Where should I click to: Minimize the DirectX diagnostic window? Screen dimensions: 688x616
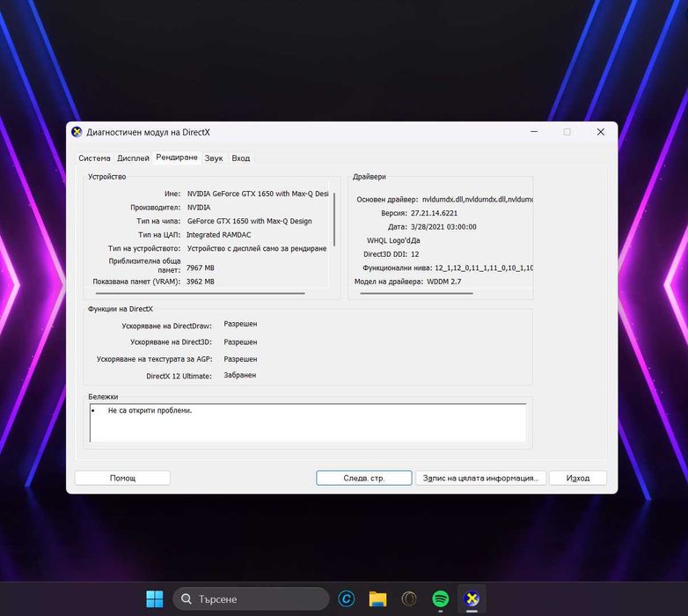(534, 132)
